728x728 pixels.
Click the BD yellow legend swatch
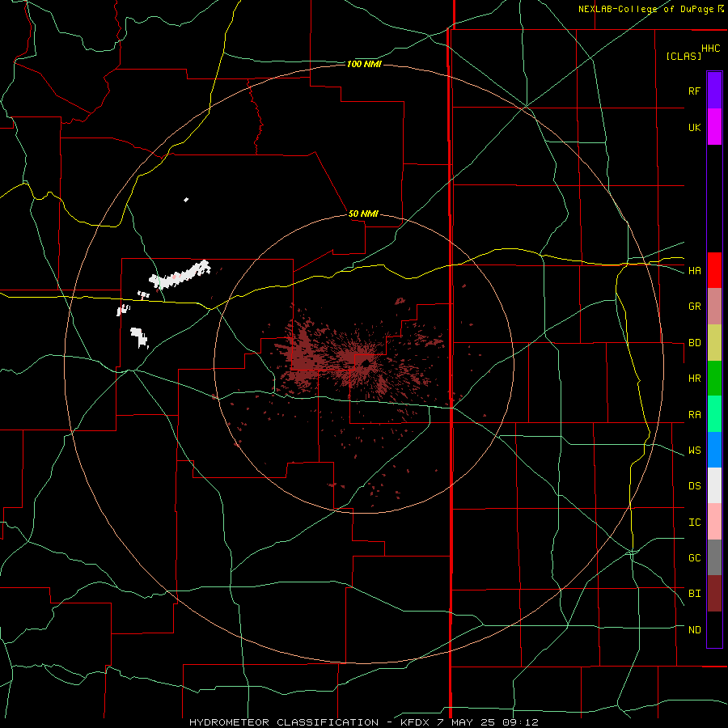[x=714, y=342]
